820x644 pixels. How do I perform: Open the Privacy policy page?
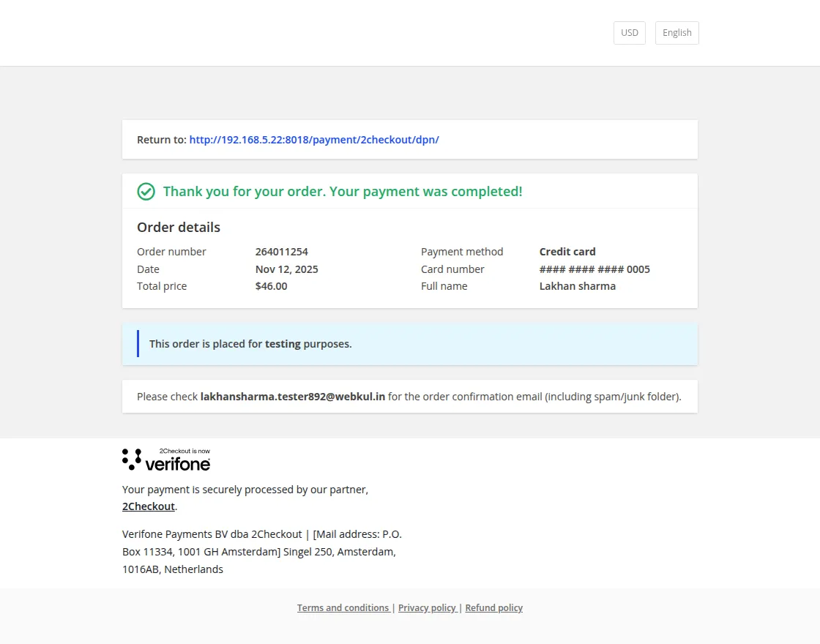coord(427,607)
